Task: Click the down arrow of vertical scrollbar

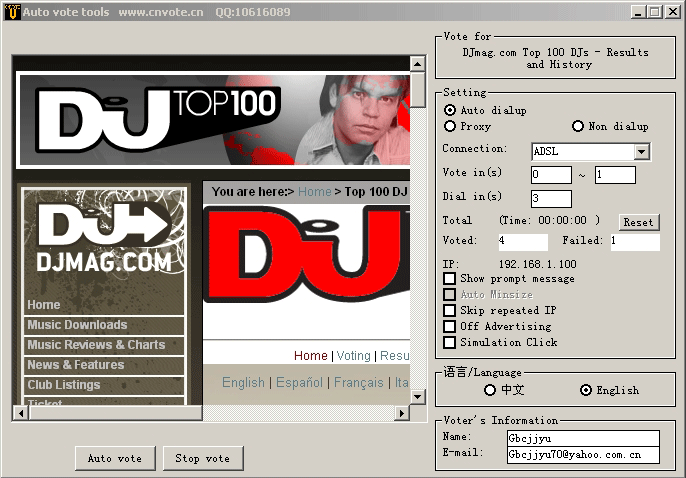Action: 418,396
